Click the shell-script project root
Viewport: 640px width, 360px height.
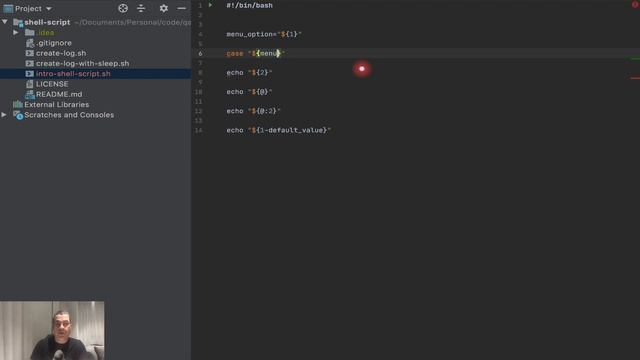pos(47,22)
